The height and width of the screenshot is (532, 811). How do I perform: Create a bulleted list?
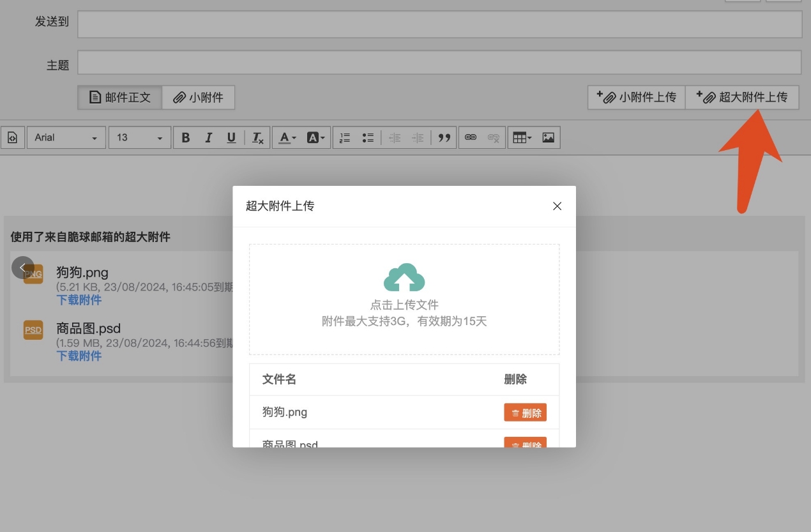[x=368, y=137]
